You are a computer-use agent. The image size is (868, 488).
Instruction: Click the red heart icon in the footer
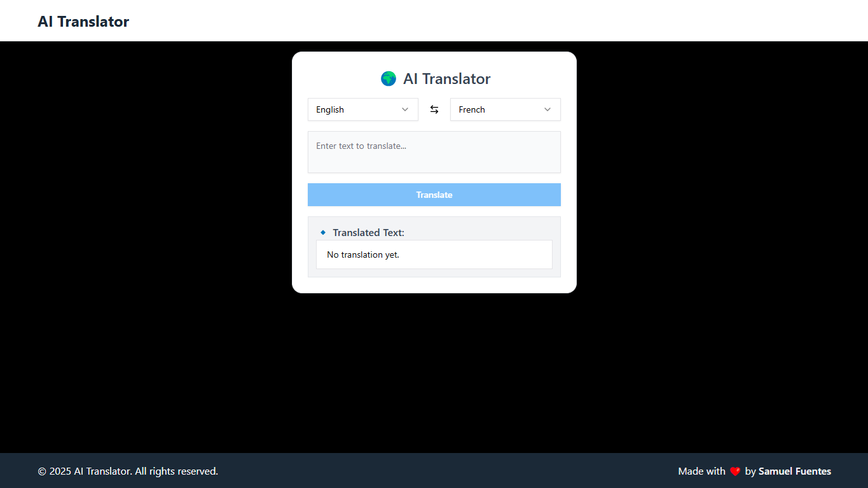(735, 471)
